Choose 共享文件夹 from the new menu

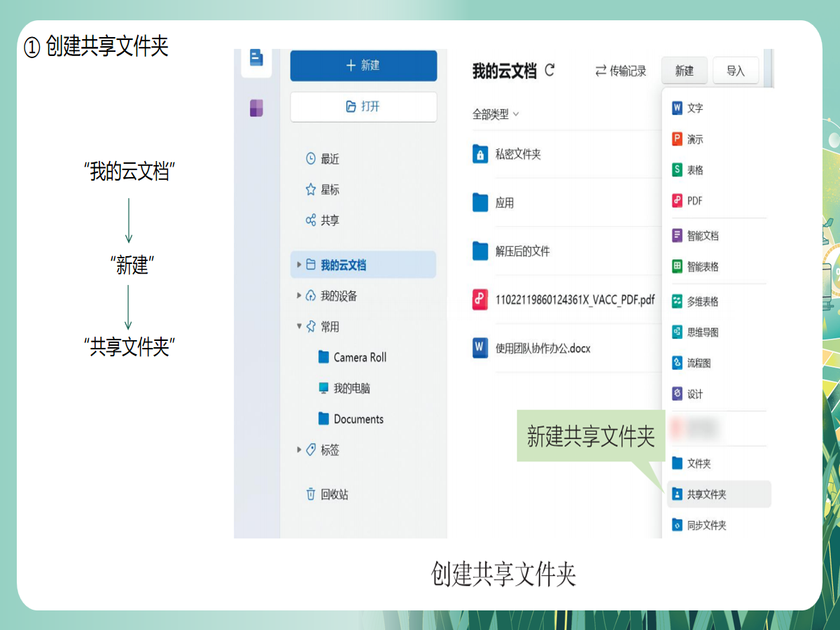(x=706, y=494)
